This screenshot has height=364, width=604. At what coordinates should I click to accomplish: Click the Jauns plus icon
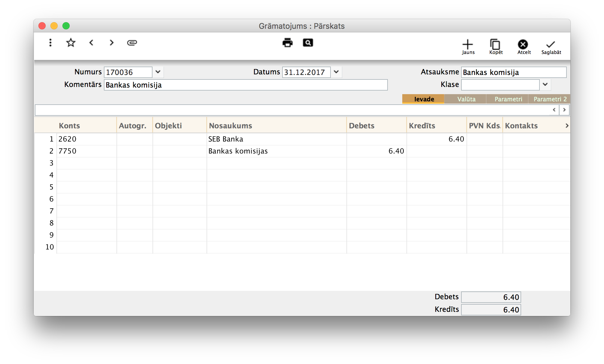tap(468, 45)
